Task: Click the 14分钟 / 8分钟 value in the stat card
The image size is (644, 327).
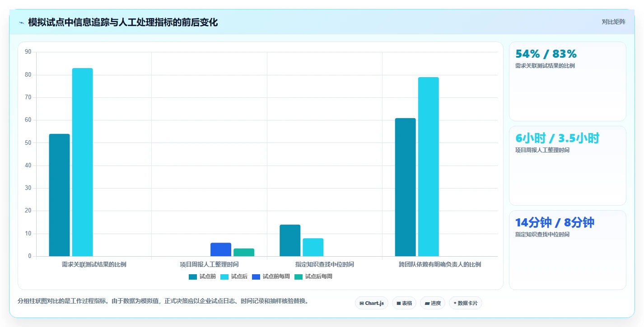Action: point(555,223)
